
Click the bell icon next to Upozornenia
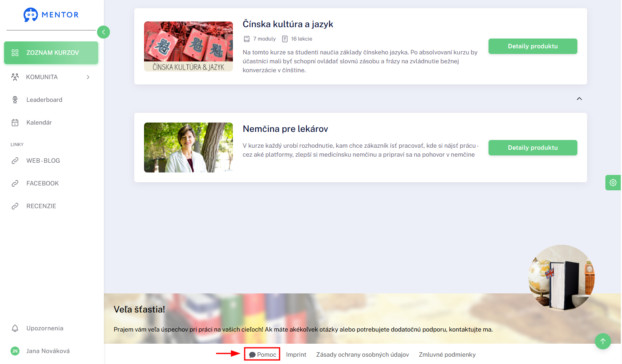[15, 328]
